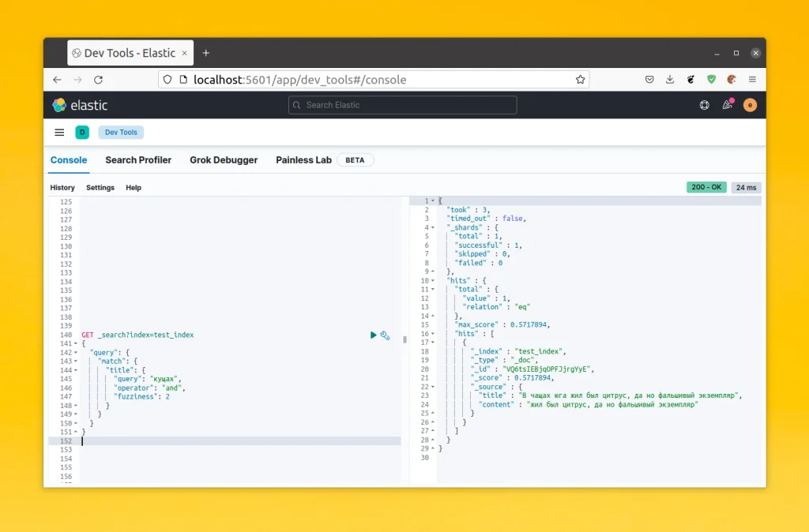Switch to the Painless Lab beta tab
This screenshot has width=809, height=532.
click(x=303, y=160)
